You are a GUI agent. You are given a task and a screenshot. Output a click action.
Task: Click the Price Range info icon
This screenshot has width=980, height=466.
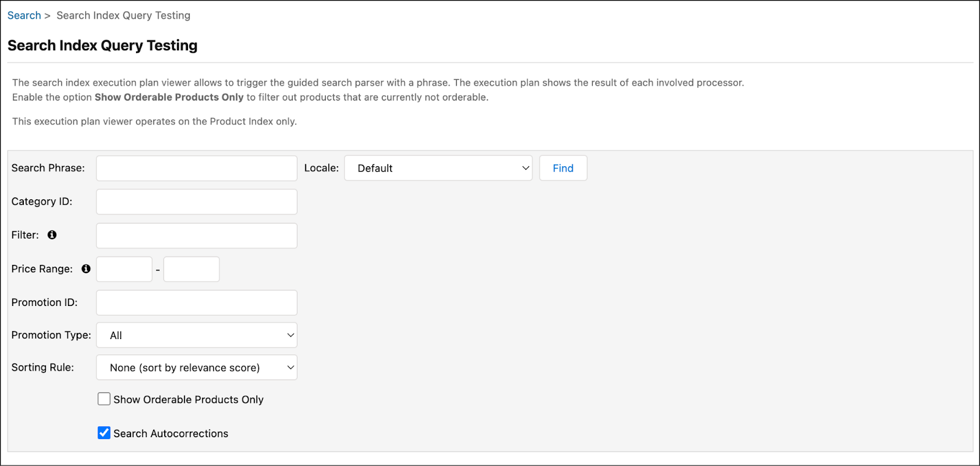(86, 269)
